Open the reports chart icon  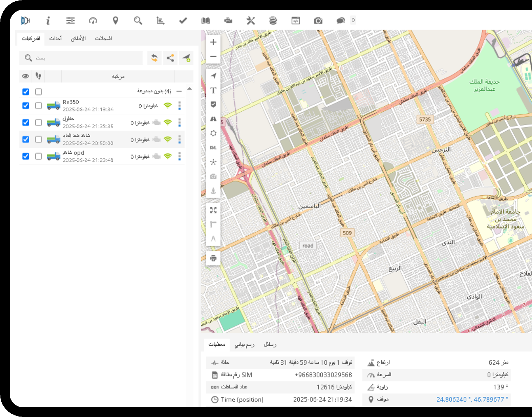161,21
